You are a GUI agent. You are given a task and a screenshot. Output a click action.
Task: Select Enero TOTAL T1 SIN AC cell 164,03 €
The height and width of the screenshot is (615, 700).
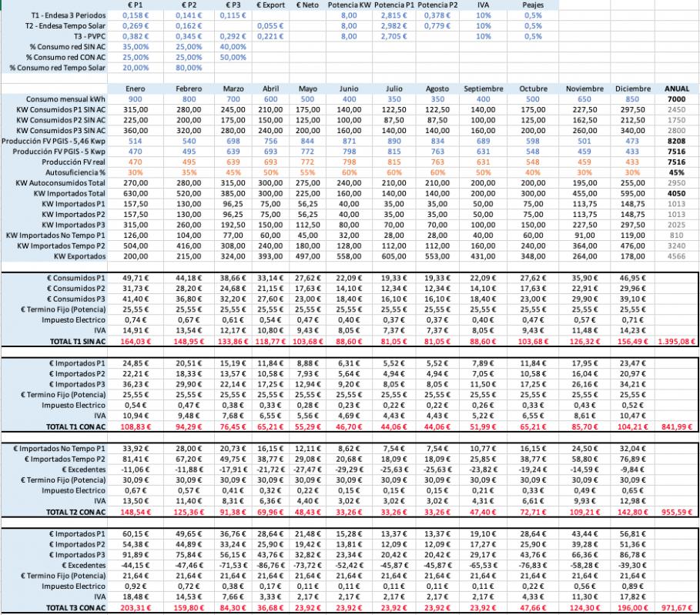(x=136, y=342)
